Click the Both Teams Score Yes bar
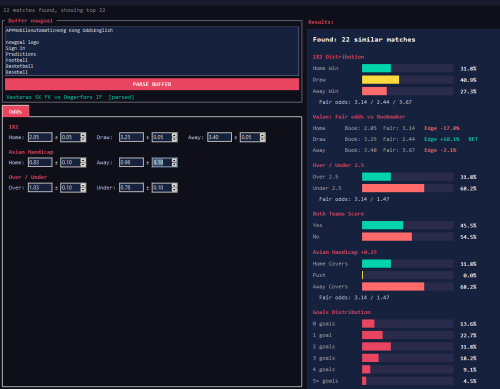 [x=383, y=225]
